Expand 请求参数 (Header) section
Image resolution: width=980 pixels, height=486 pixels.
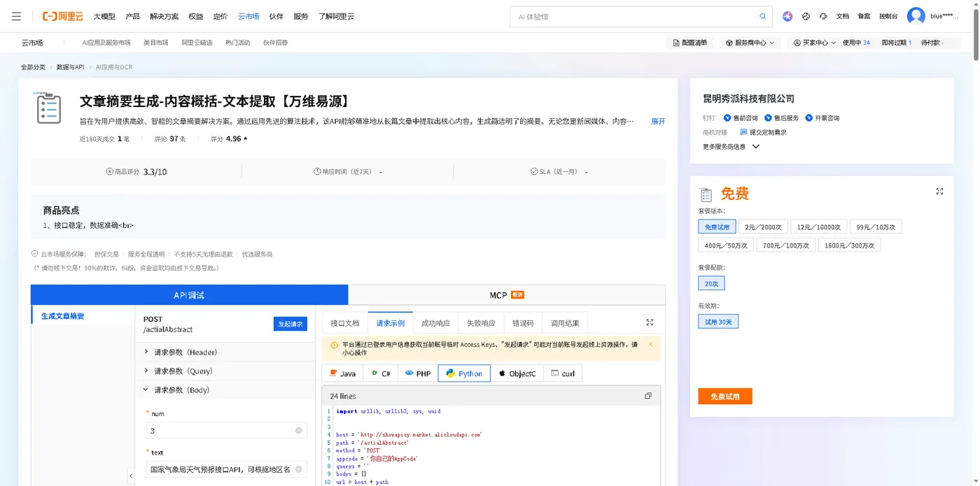225,352
